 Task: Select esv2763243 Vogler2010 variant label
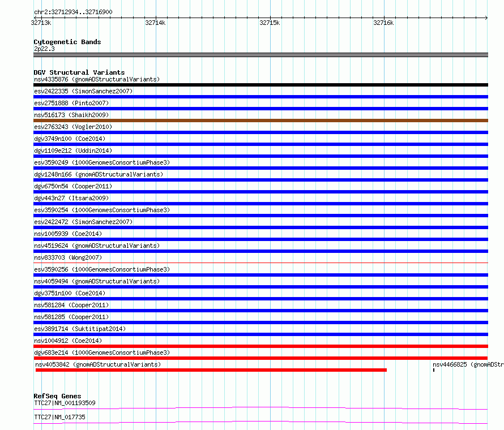[73, 127]
